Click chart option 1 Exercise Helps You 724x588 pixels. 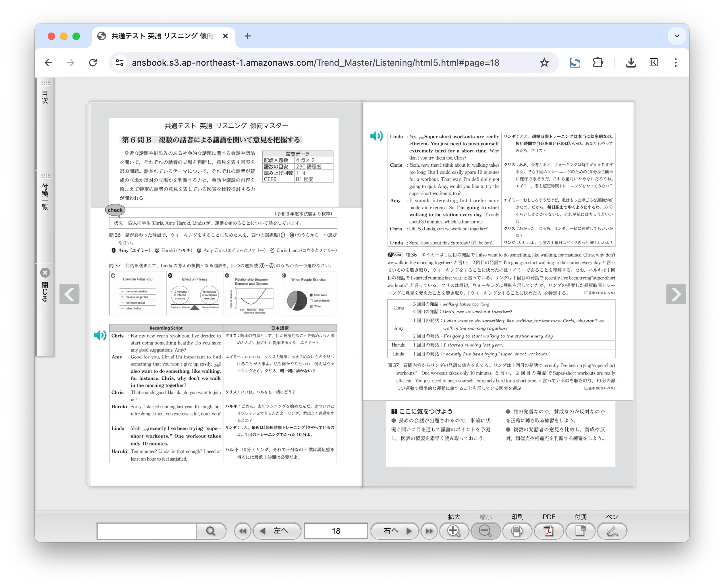pos(137,293)
